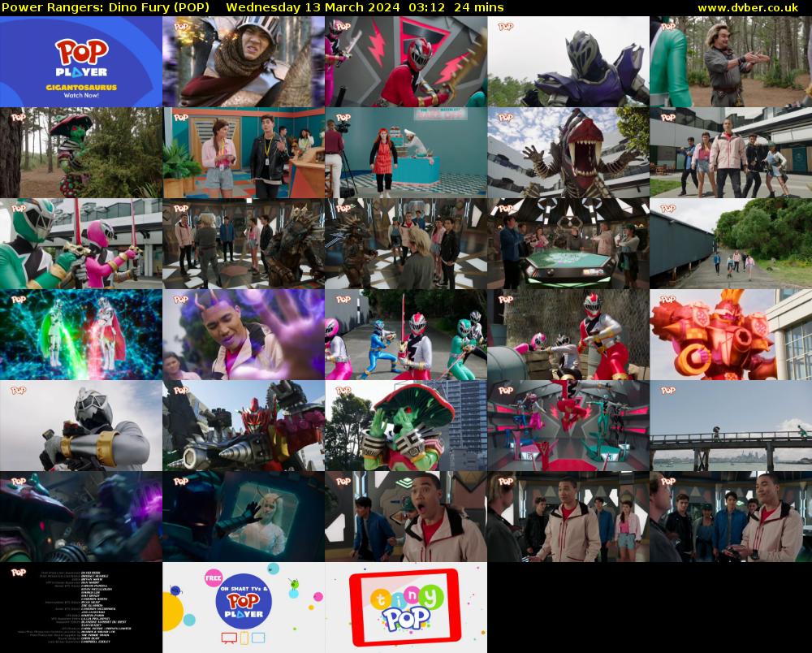812x653 pixels.
Task: Open the bridge over the water thumbnail
Action: point(731,426)
